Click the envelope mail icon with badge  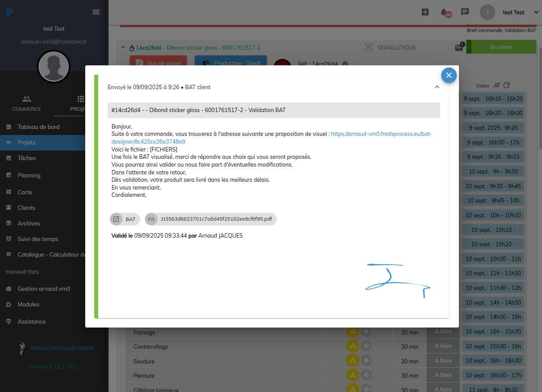coord(459,48)
